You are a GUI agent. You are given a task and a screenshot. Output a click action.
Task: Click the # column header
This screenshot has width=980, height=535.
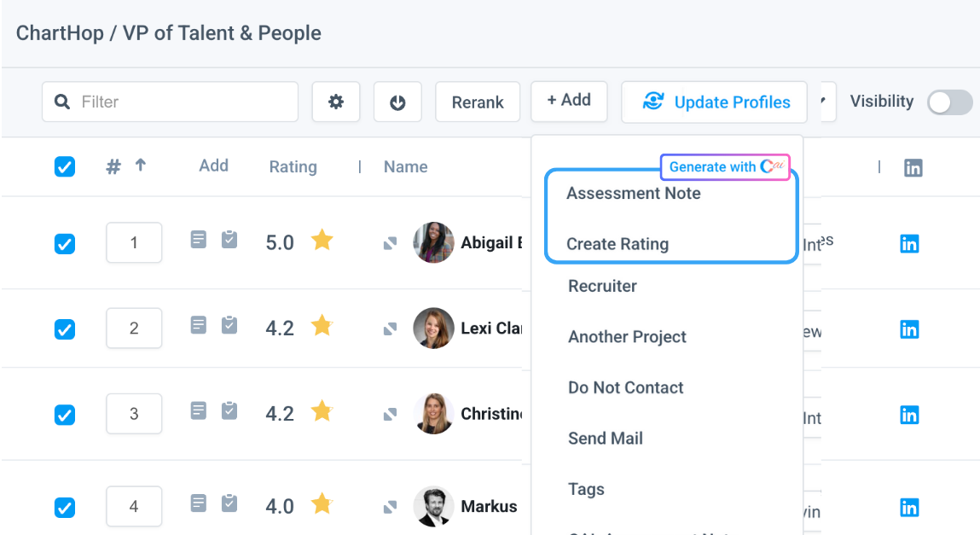click(113, 167)
